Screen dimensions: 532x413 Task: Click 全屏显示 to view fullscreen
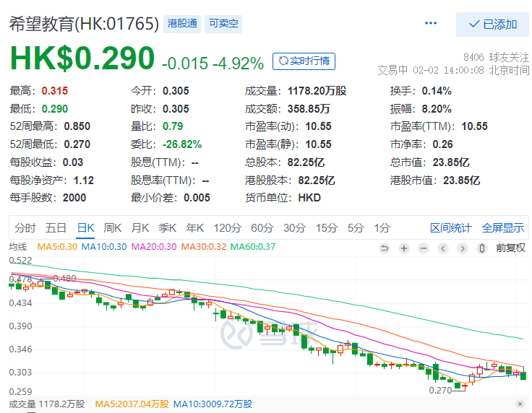tap(503, 228)
